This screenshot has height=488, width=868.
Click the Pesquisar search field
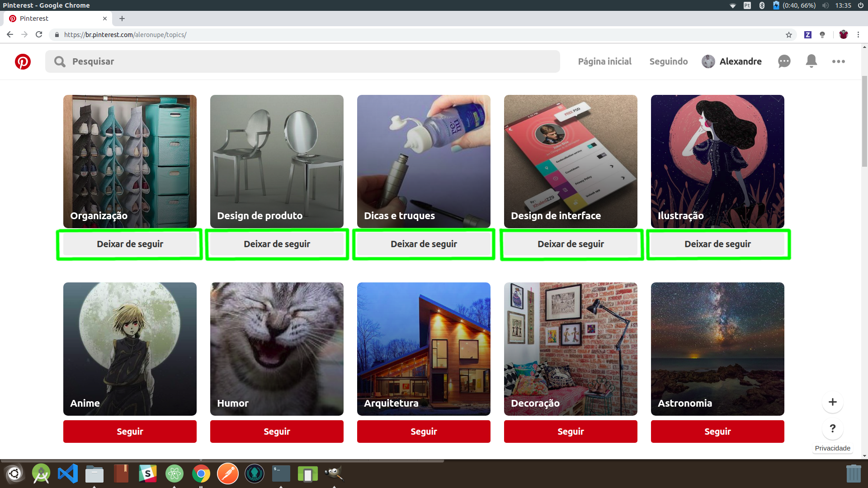pos(302,61)
